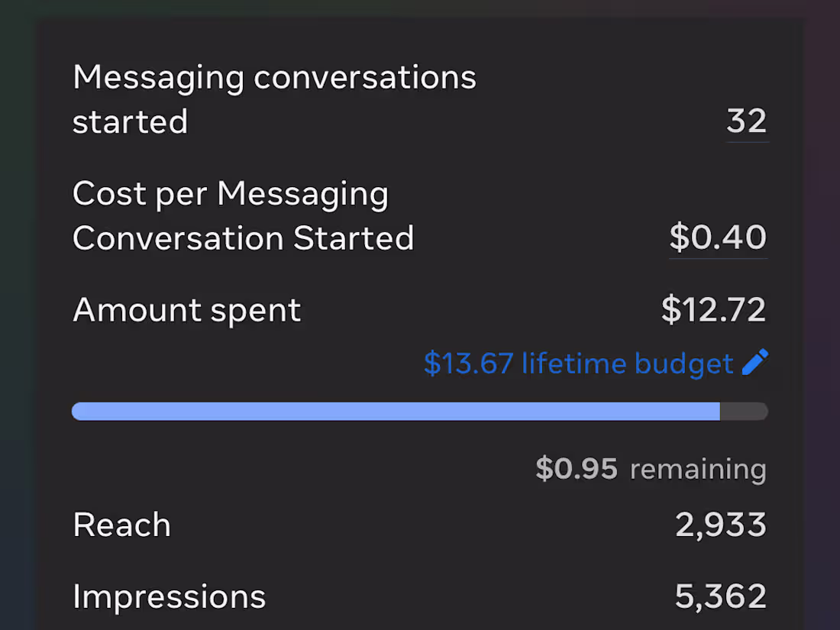The height and width of the screenshot is (630, 840).
Task: Click the gray unspent end of progress bar
Action: click(x=744, y=412)
